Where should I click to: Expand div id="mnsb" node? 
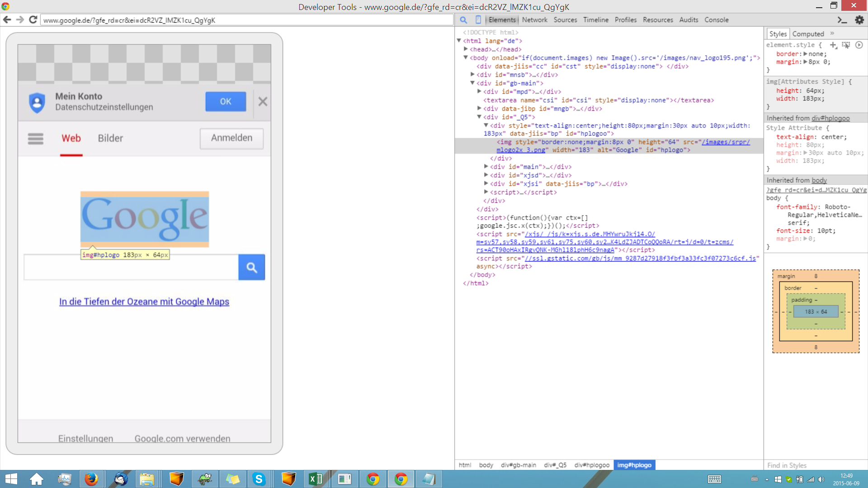(x=472, y=74)
